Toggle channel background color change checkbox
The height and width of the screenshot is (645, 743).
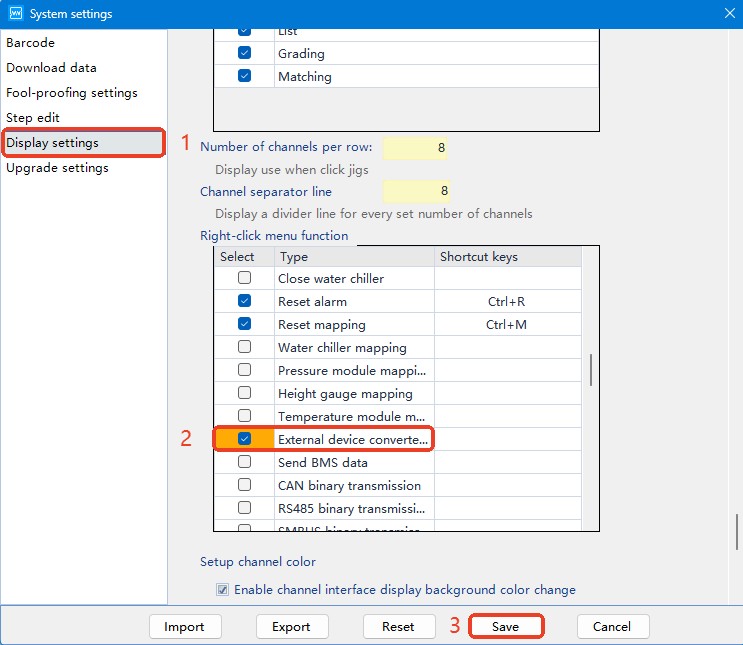click(223, 590)
